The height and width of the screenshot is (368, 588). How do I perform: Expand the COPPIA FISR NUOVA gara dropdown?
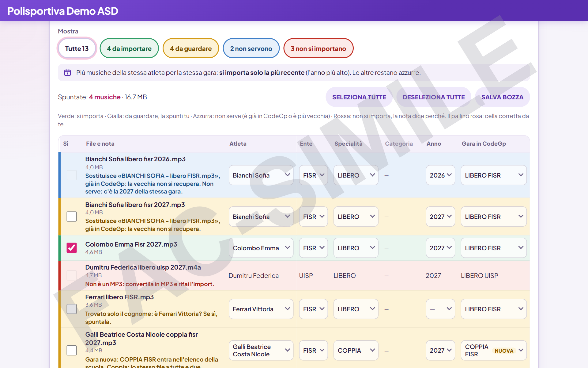tap(494, 350)
